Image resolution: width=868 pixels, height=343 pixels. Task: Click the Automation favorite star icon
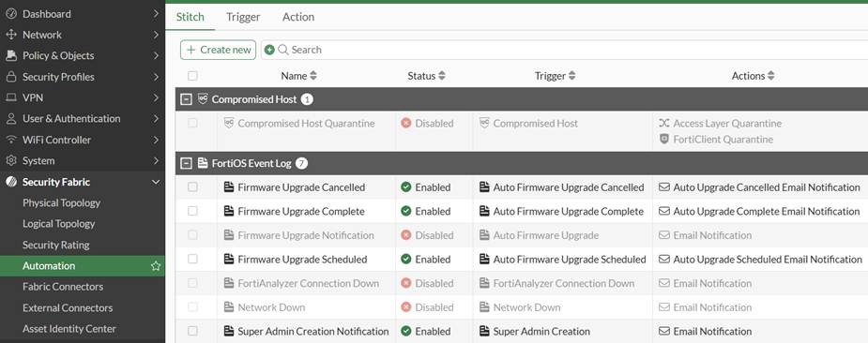pyautogui.click(x=156, y=266)
